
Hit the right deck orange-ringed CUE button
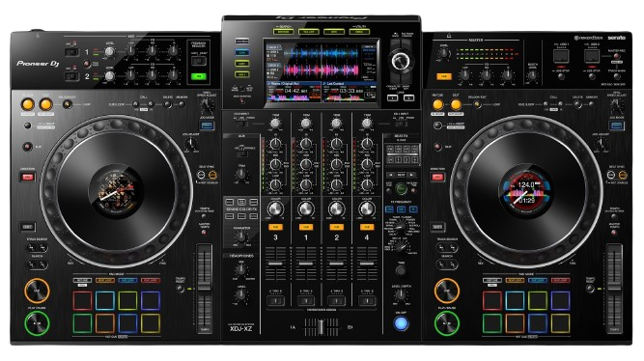[x=446, y=291]
